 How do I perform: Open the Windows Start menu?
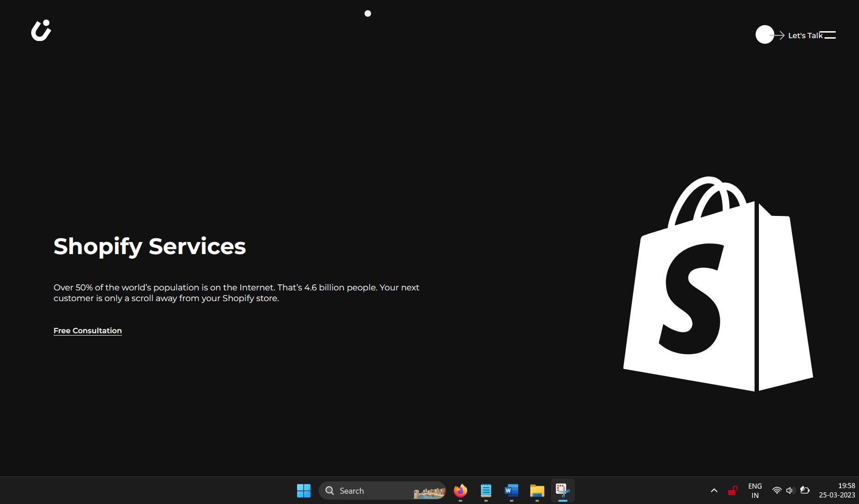pos(304,491)
